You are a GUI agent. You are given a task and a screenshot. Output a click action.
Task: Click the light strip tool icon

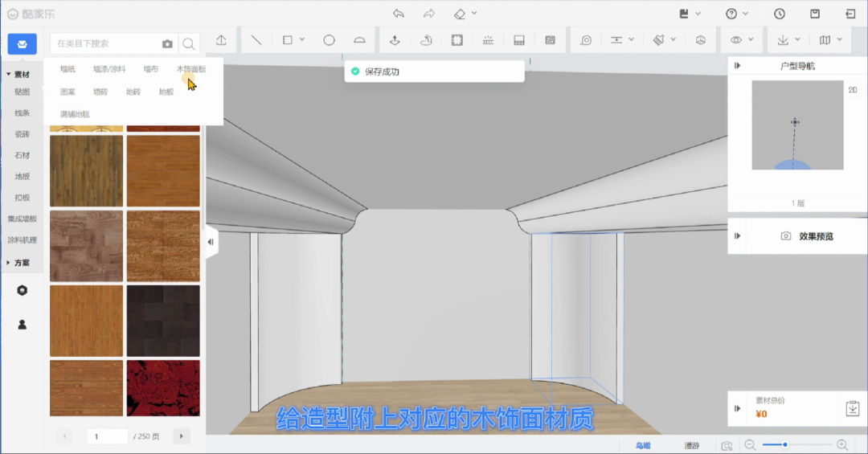click(x=488, y=40)
